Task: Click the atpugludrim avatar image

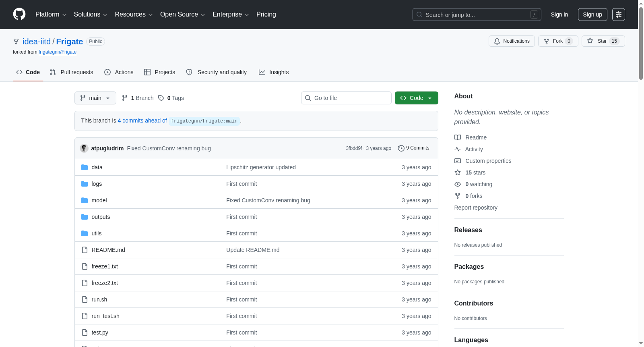Action: tap(84, 148)
